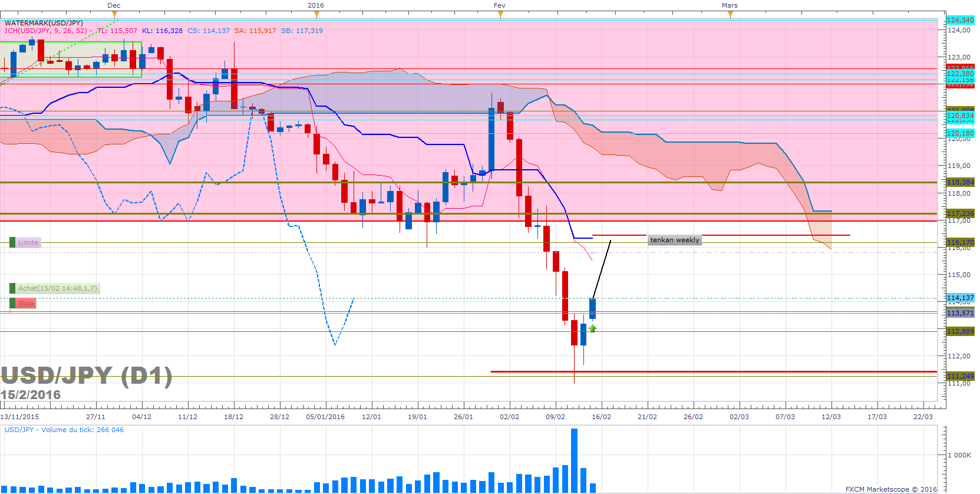Select the olive 118,384 price level tag
This screenshot has width=980, height=494.
click(x=960, y=182)
